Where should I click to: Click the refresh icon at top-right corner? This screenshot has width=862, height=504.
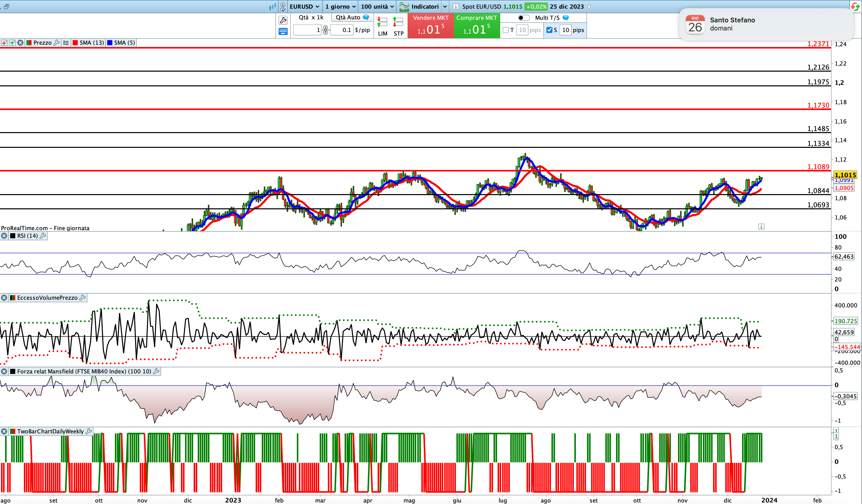click(x=855, y=7)
